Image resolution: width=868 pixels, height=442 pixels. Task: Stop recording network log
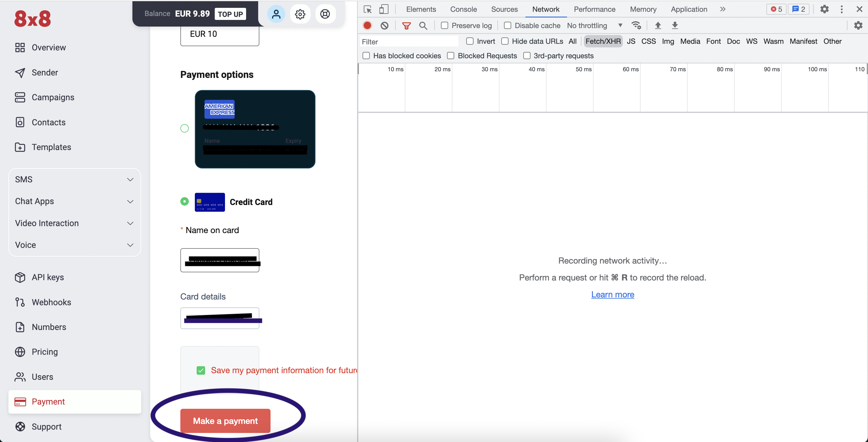click(x=367, y=25)
